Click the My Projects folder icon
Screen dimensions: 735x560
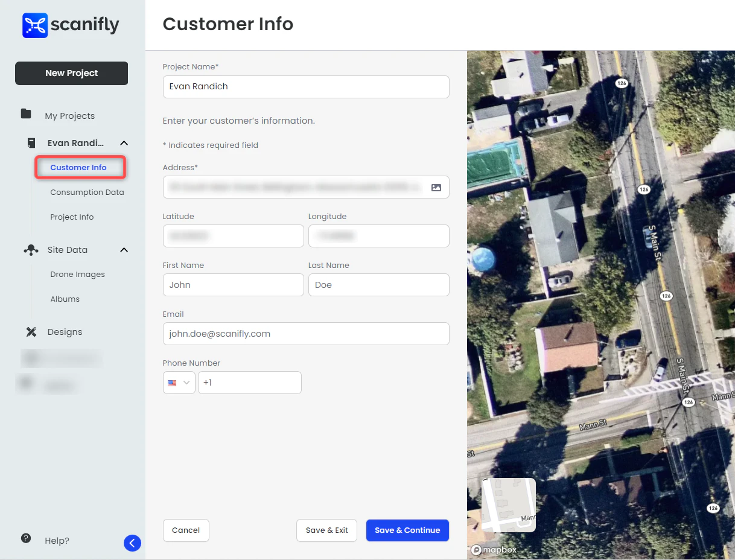26,114
